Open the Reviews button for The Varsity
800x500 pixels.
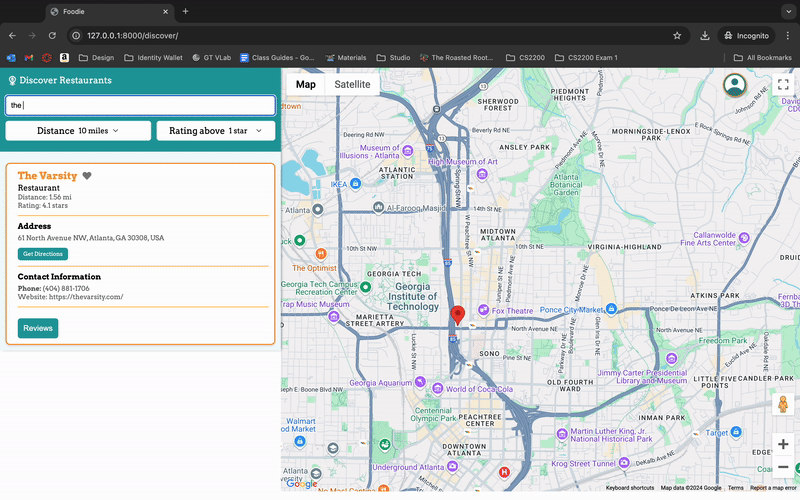click(x=38, y=328)
